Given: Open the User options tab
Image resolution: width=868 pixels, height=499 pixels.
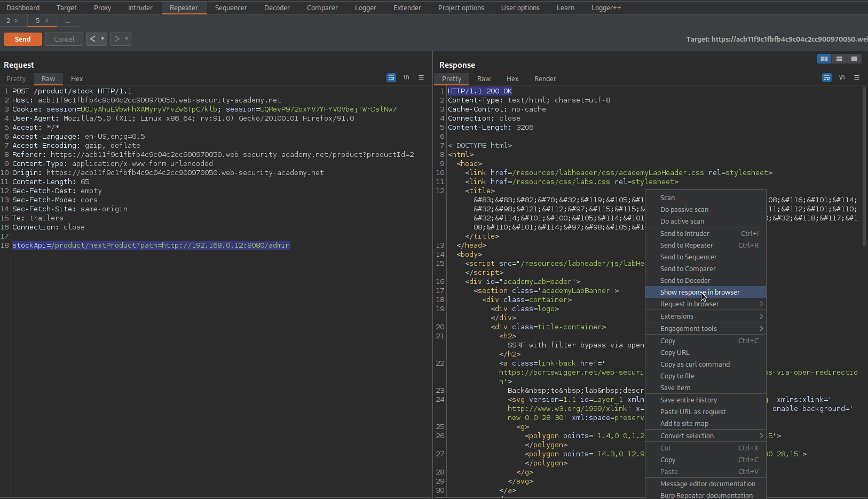Looking at the screenshot, I should [520, 7].
